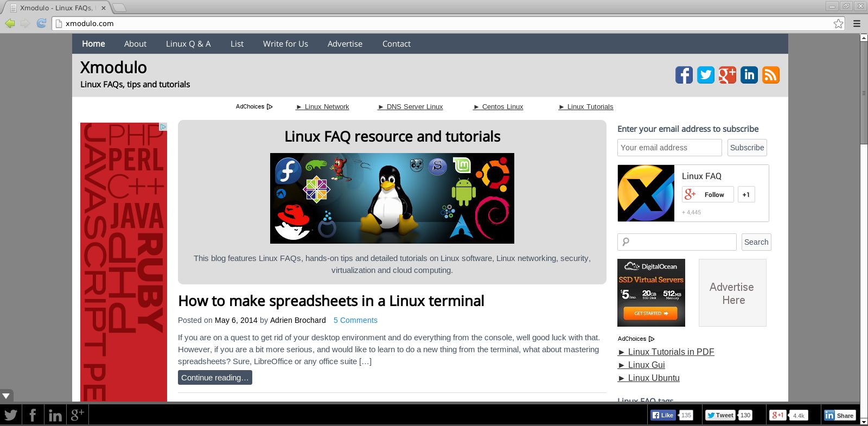Open Google+ icon in site header

pos(727,75)
